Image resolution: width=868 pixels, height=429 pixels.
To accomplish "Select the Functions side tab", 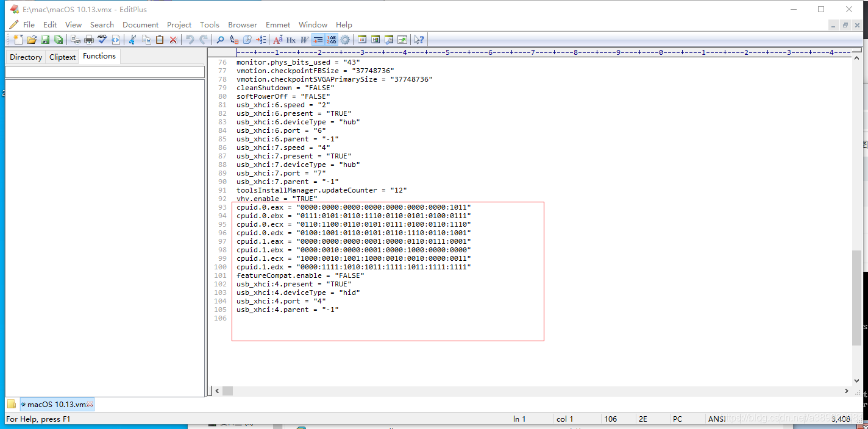I will [x=99, y=56].
